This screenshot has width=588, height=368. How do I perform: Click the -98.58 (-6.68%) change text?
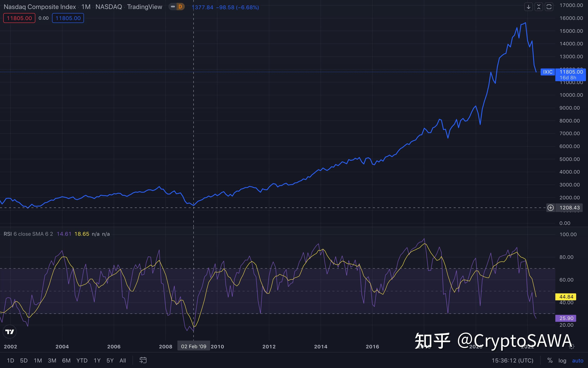click(237, 7)
